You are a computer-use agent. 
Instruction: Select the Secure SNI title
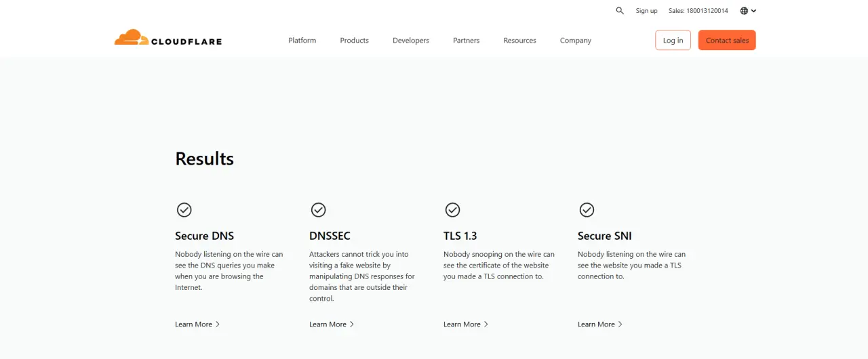(604, 236)
